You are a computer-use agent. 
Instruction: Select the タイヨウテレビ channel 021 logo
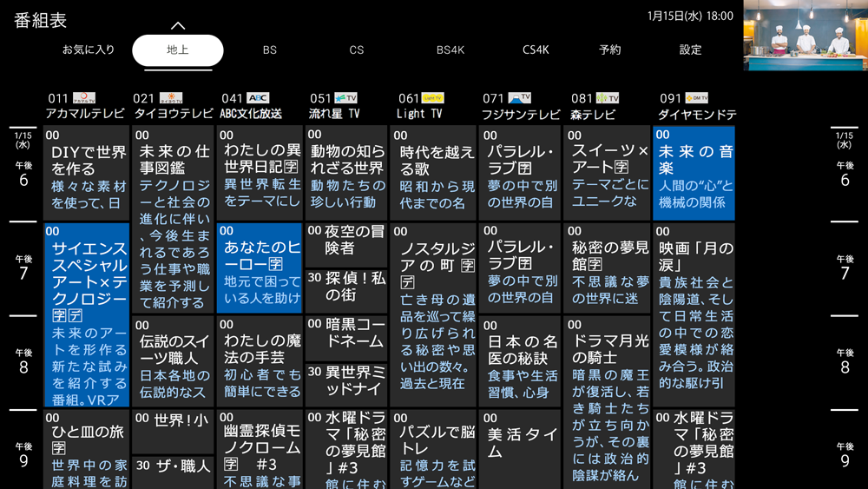click(x=171, y=98)
